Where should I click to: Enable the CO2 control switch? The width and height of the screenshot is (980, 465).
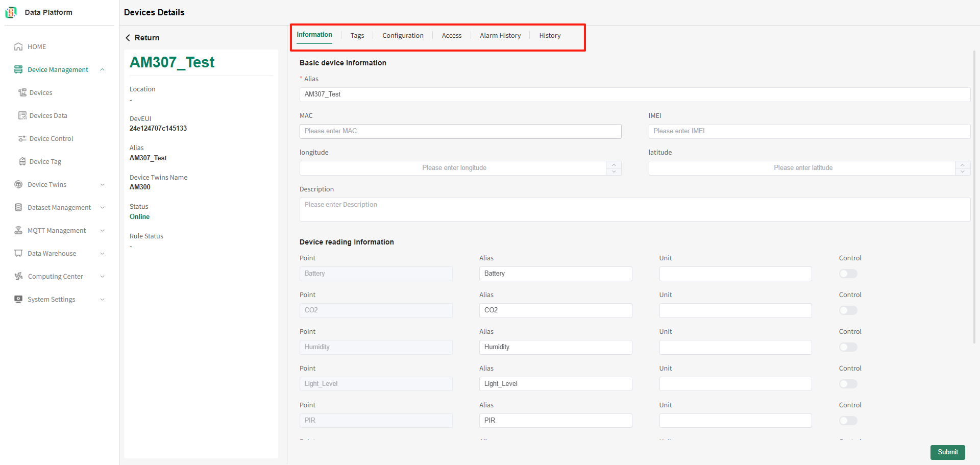[848, 310]
